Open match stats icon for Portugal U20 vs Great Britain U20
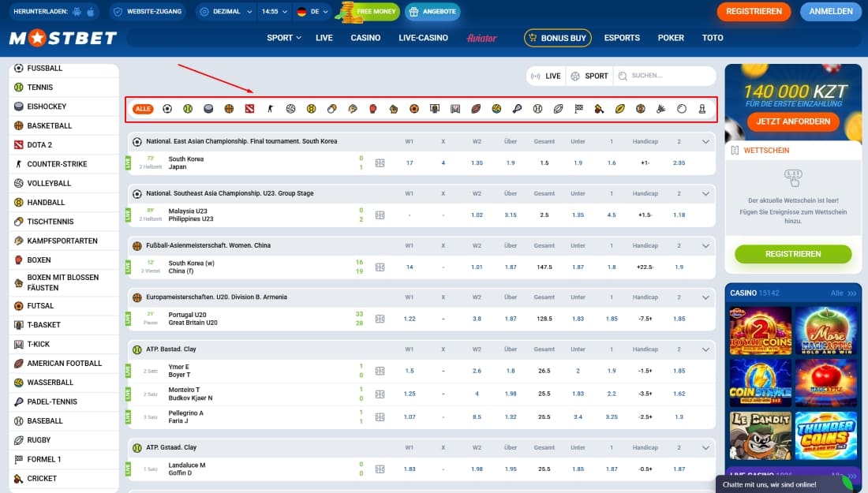The width and height of the screenshot is (868, 493). point(380,319)
